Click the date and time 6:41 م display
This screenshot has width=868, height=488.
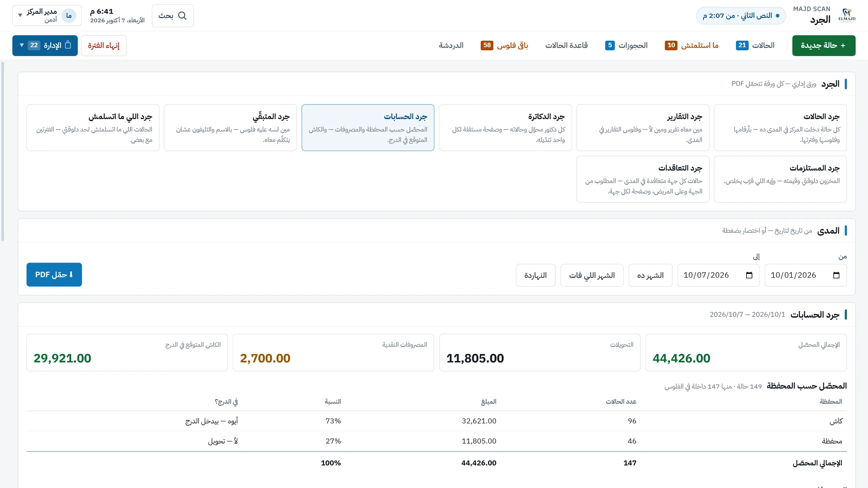coord(117,16)
